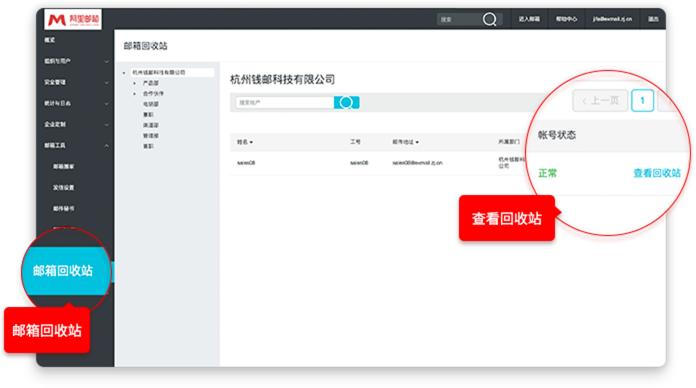Image resolution: width=696 pixels, height=388 pixels.
Task: Click the 查看回收站 link for the account
Action: click(656, 173)
